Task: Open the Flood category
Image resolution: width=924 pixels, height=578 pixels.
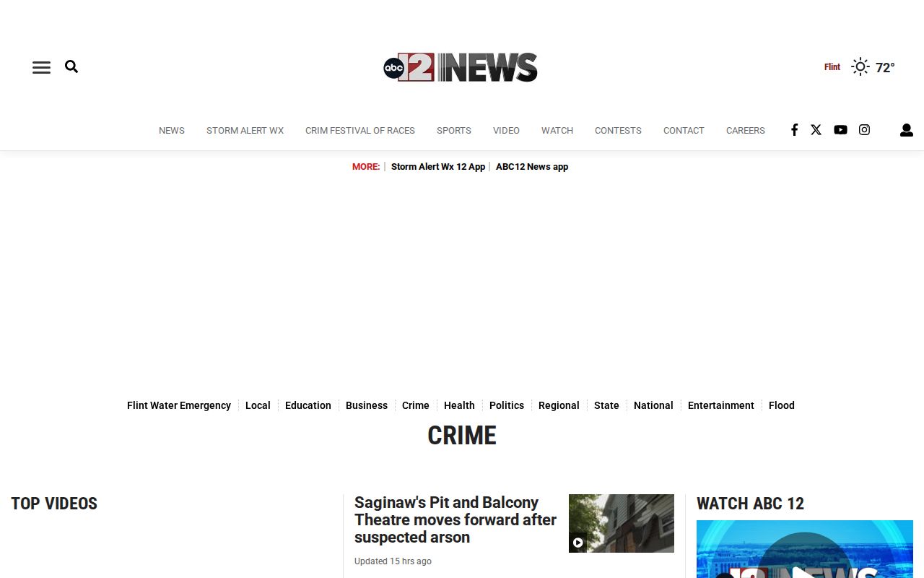Action: click(782, 405)
